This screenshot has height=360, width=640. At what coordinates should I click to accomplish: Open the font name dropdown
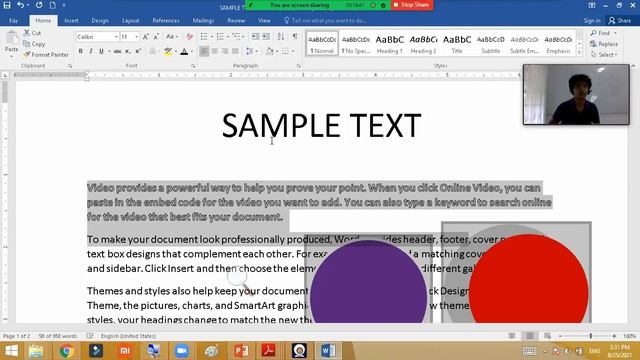[x=116, y=37]
